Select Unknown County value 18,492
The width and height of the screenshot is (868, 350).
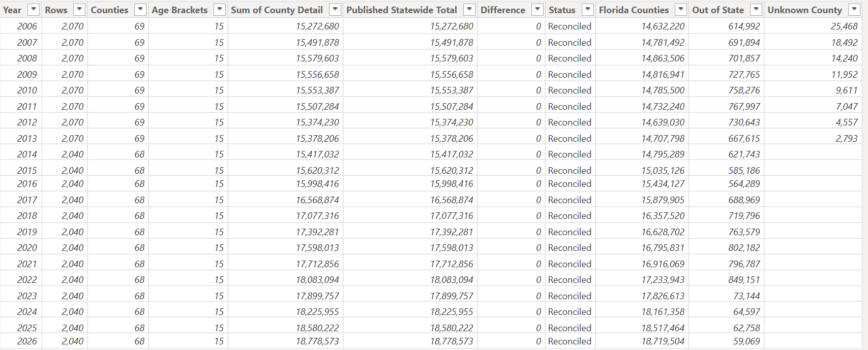pos(844,42)
